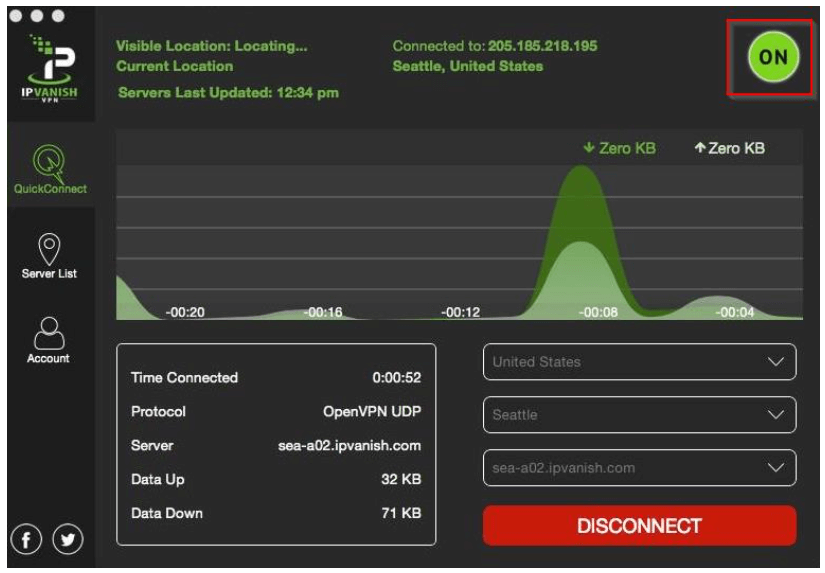Click the Data Up value 32 KB

[401, 479]
